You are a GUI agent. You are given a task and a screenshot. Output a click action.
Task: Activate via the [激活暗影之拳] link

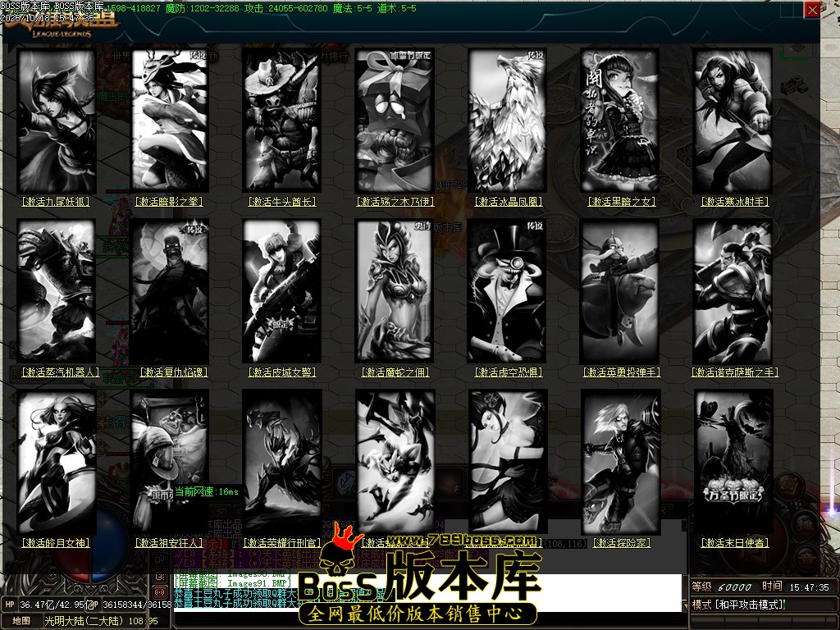click(169, 201)
